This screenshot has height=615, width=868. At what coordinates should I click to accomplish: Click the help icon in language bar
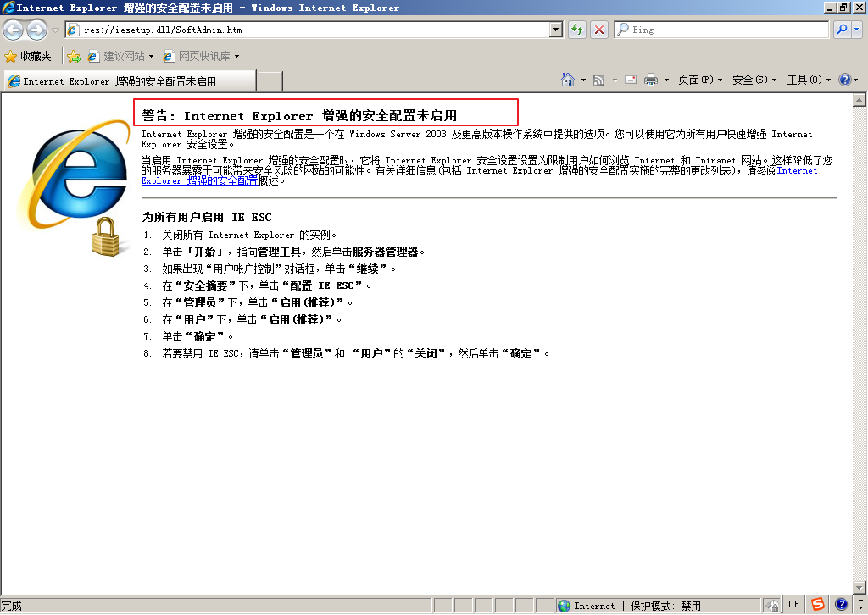point(841,605)
